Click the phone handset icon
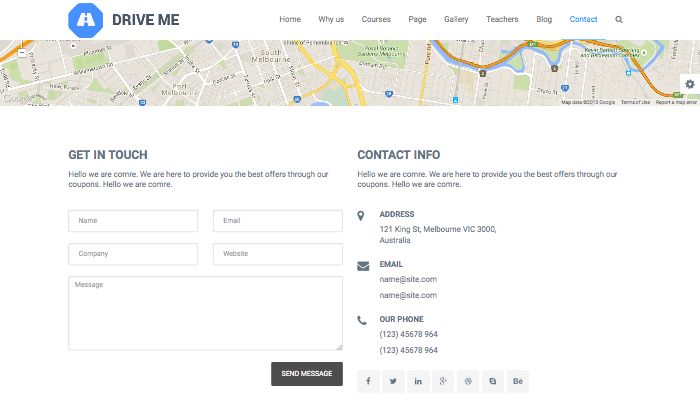This screenshot has height=394, width=700. point(362,320)
